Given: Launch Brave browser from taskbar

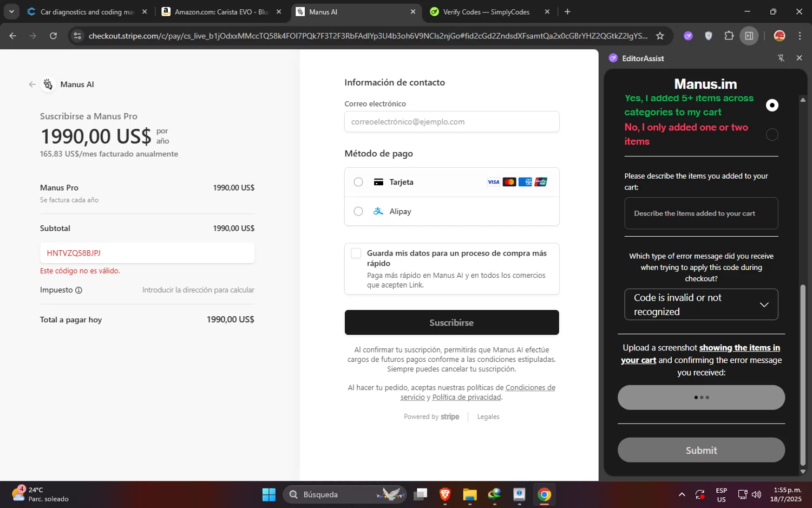Looking at the screenshot, I should click(445, 494).
